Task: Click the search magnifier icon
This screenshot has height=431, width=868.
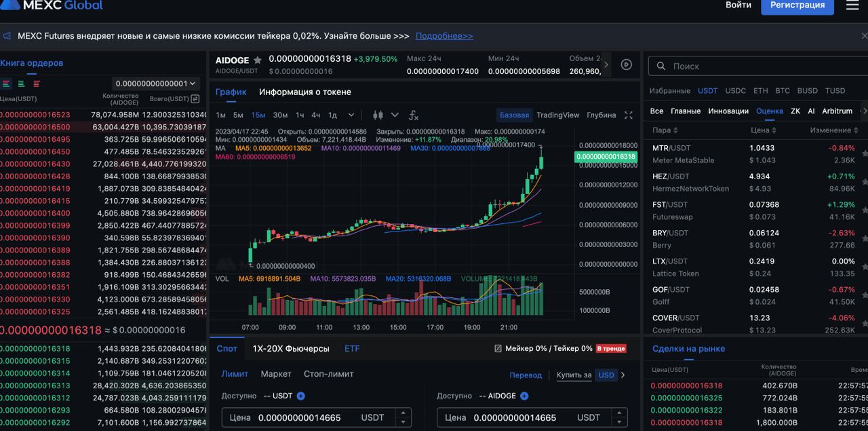Action: pyautogui.click(x=660, y=66)
